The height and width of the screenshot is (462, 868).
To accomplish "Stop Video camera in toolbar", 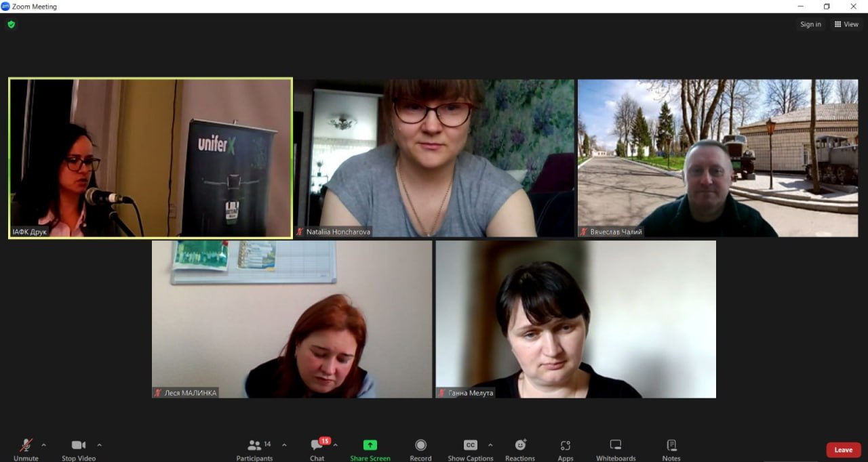I will (x=79, y=446).
